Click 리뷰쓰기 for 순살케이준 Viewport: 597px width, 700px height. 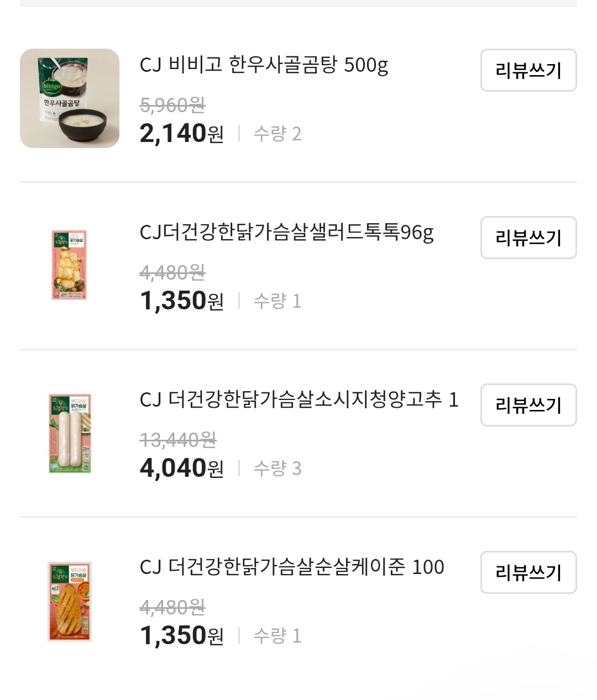(x=528, y=572)
